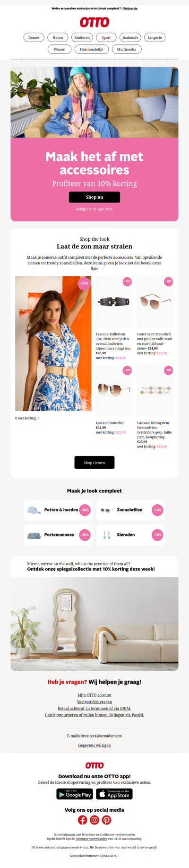Click the wavy mirror collection banner image

[x=94, y=623]
